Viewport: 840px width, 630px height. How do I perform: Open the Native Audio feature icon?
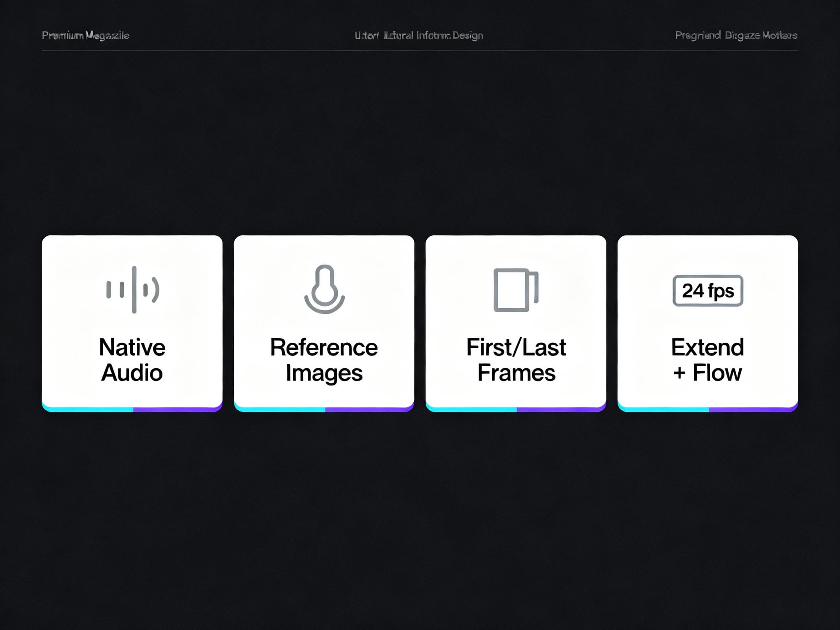[132, 290]
